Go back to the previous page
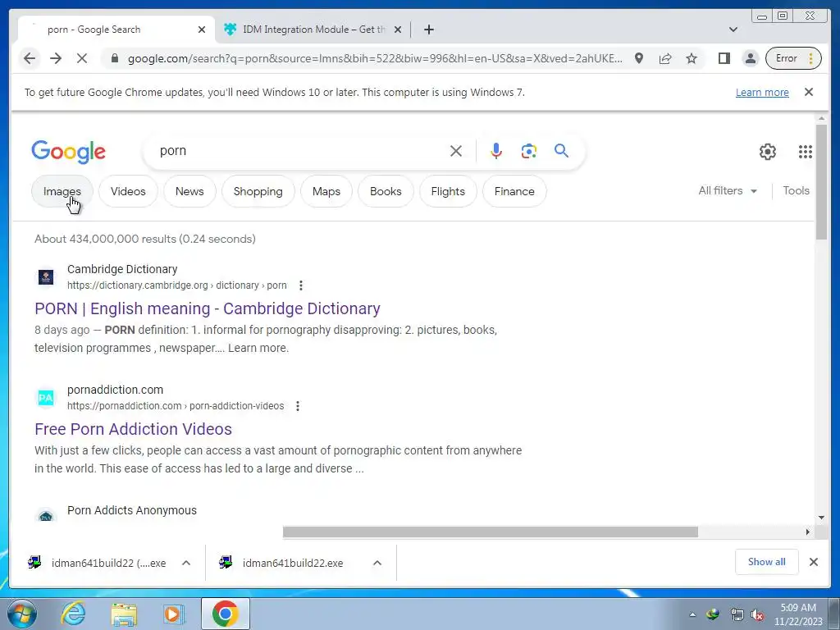The height and width of the screenshot is (630, 840). [30, 58]
